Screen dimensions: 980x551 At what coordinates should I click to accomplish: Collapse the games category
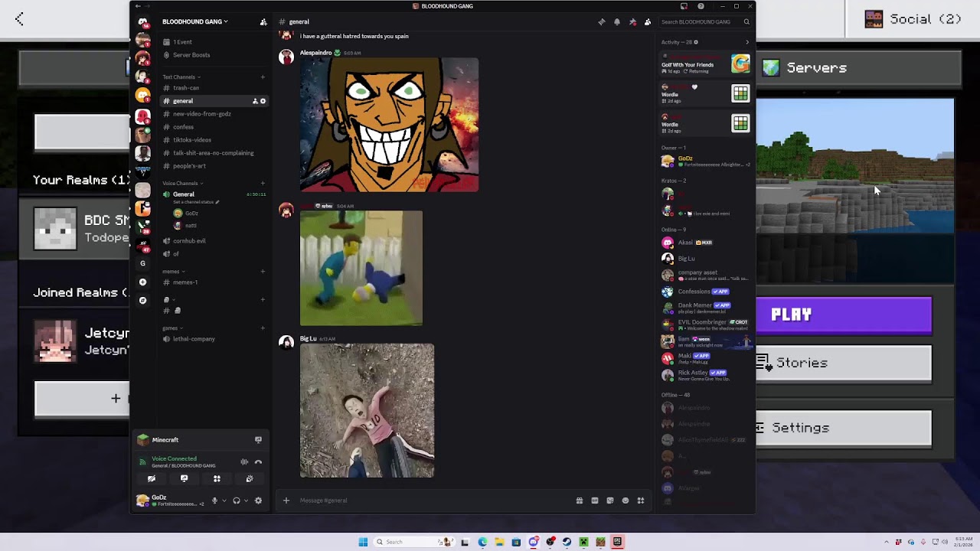pyautogui.click(x=172, y=328)
